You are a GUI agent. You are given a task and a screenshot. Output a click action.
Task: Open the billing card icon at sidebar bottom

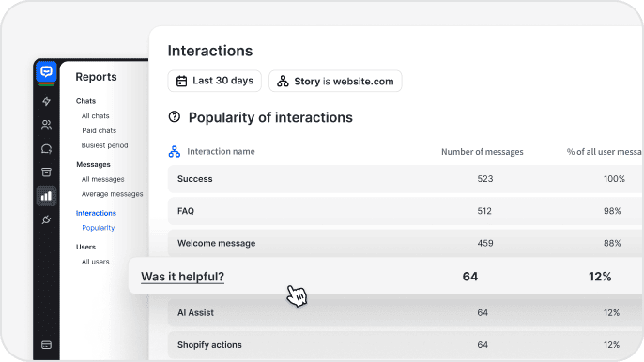point(46,345)
